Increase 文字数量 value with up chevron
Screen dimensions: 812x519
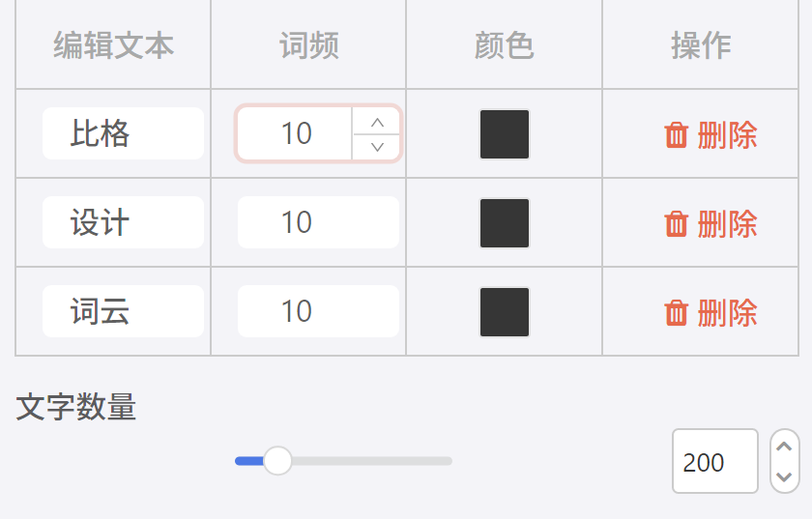(x=784, y=447)
